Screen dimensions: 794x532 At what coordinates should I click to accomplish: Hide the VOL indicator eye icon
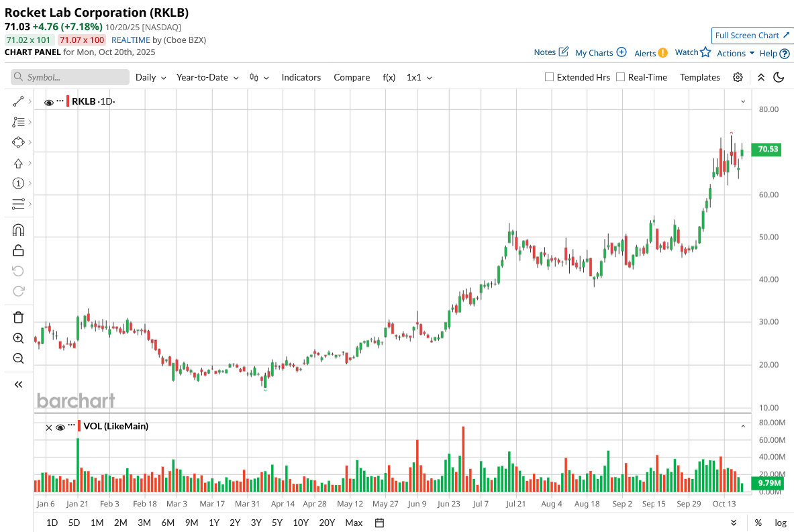[60, 428]
